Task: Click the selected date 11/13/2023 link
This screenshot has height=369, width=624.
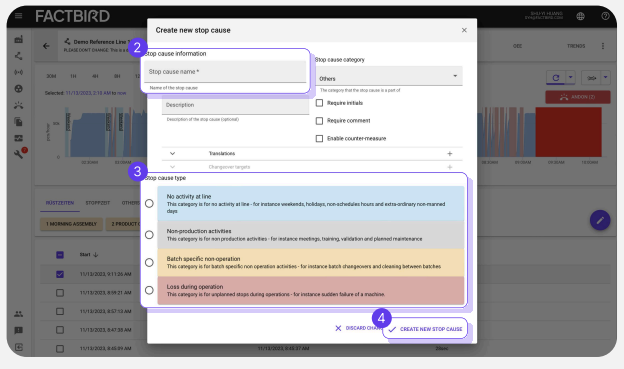Action: pos(88,93)
